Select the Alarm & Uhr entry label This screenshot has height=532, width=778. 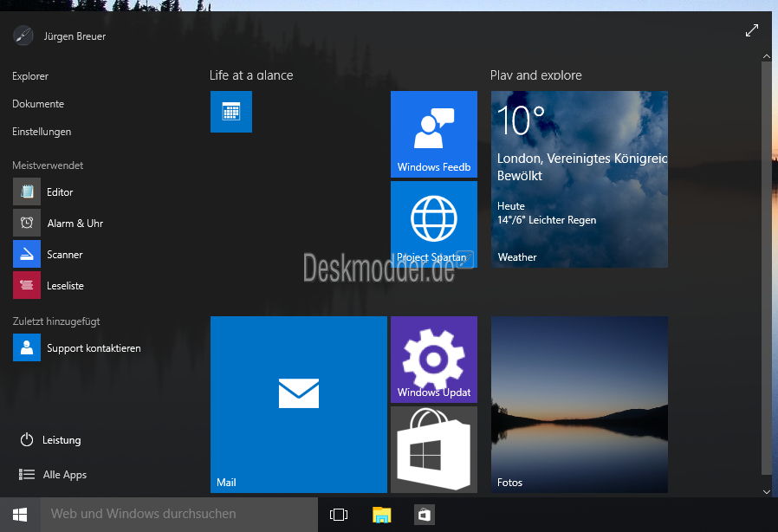pos(75,224)
